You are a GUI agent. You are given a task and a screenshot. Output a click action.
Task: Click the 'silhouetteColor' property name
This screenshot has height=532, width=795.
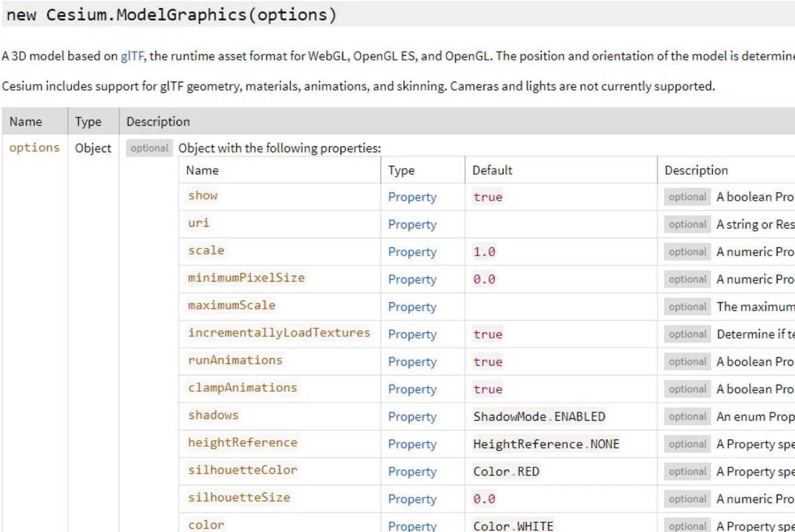point(243,470)
